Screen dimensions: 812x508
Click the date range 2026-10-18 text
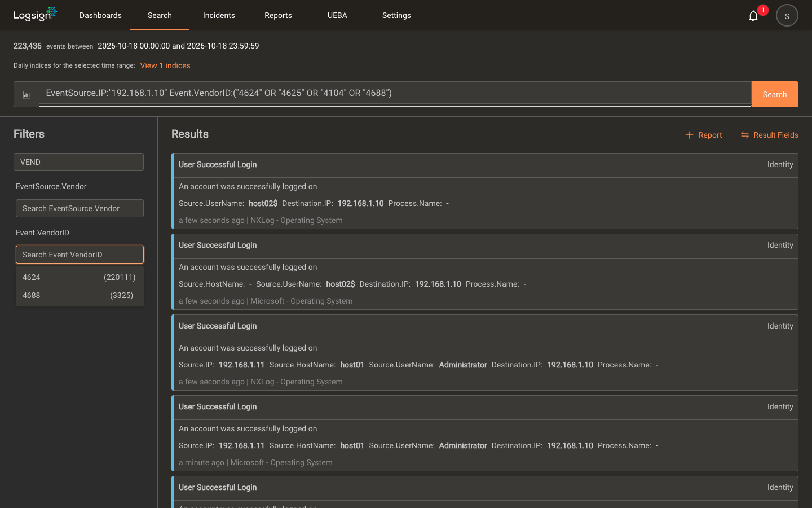178,46
